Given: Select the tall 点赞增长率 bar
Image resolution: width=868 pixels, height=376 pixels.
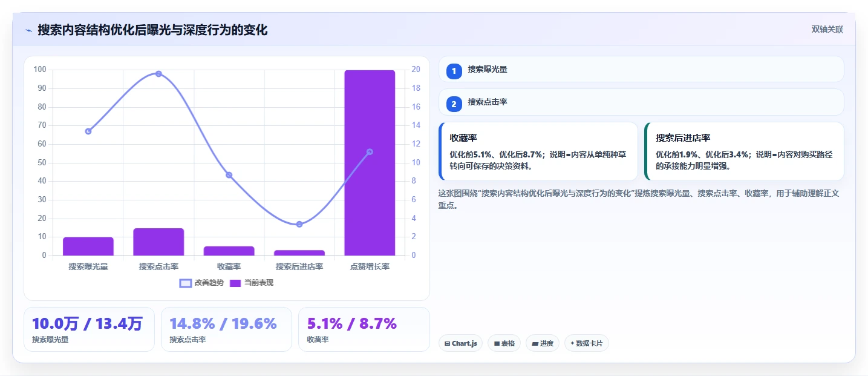Looking at the screenshot, I should 370,163.
